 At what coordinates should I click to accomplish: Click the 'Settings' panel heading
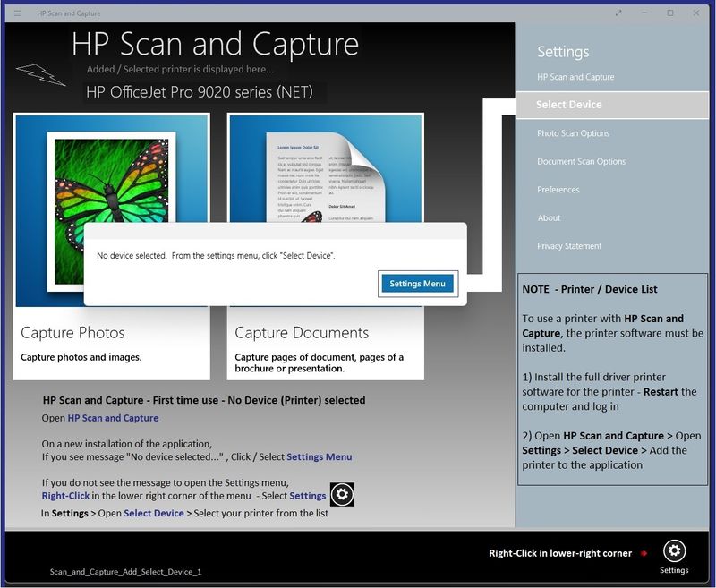[x=563, y=52]
